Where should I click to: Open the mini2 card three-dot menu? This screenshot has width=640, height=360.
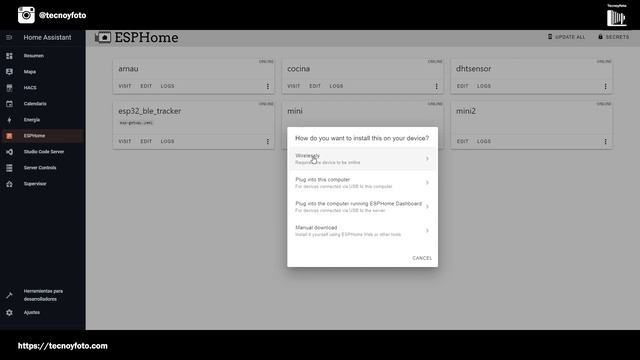(x=605, y=142)
